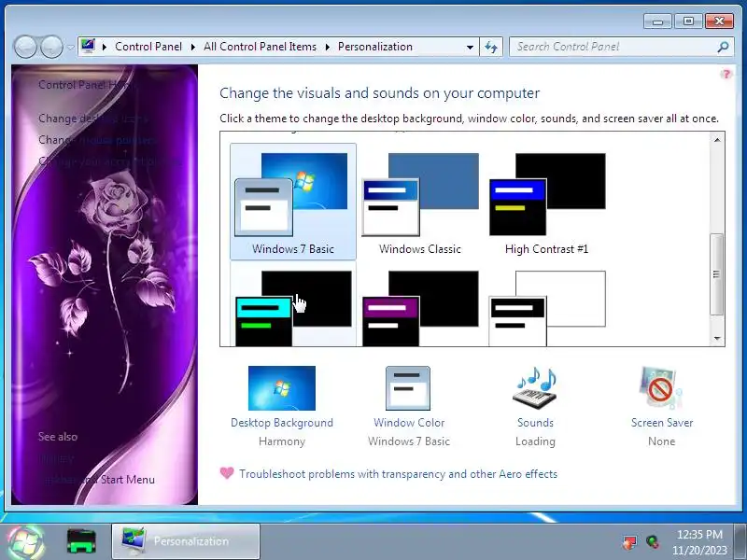Viewport: 747px width, 560px height.
Task: Minimize the Personalization window
Action: (x=657, y=21)
